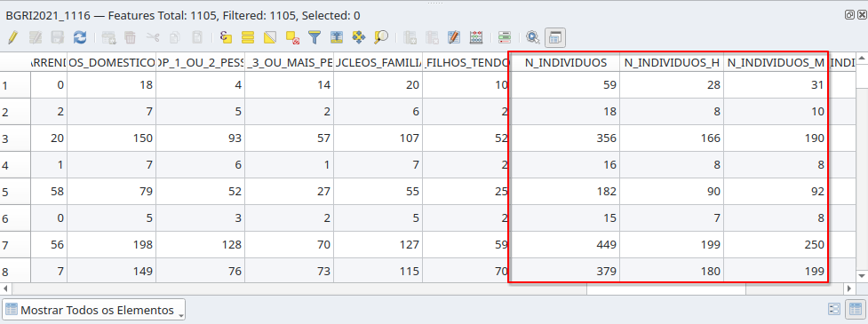Toggle editing mode with the pencil icon

pos(13,37)
